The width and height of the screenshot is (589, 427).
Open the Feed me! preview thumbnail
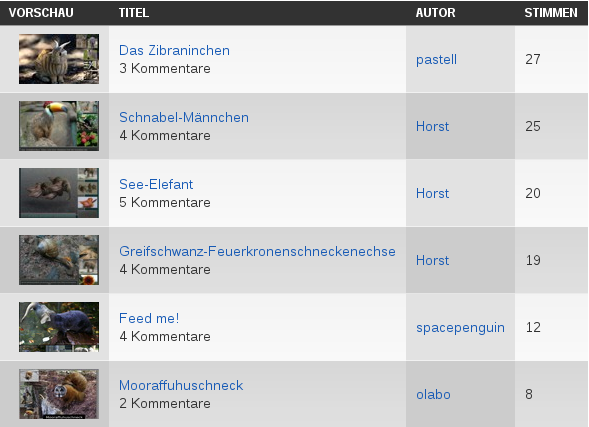click(x=59, y=327)
